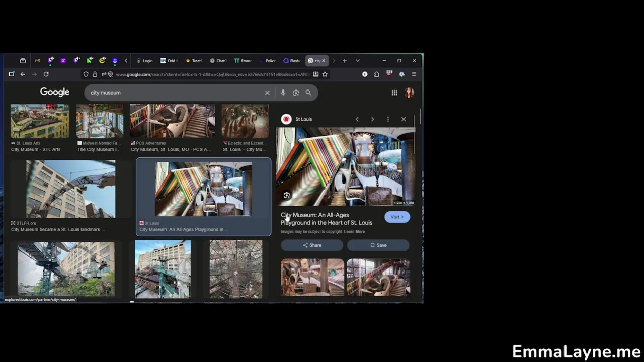Search by image with Google Lens
This screenshot has width=644, height=362.
tap(296, 93)
